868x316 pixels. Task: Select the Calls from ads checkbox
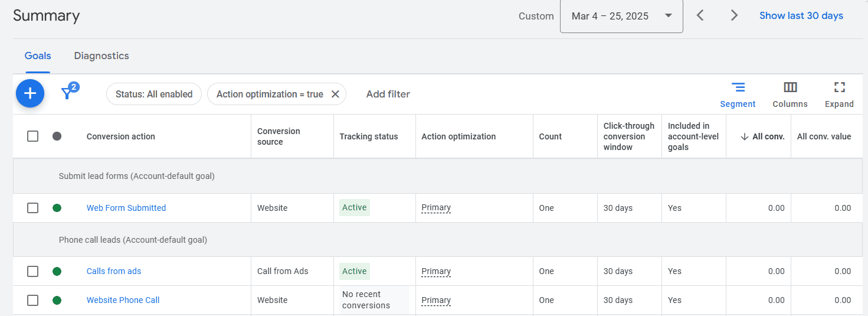pyautogui.click(x=33, y=272)
